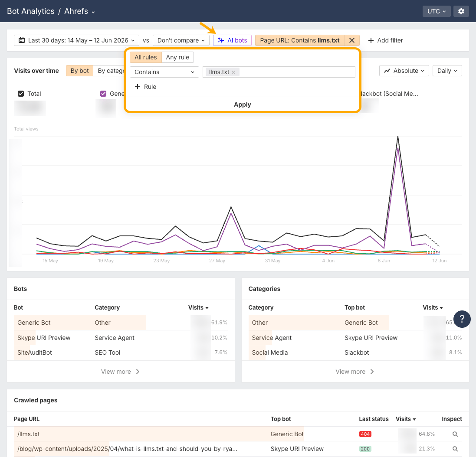This screenshot has height=457, width=476.
Task: Sort Categories table by Visits
Action: [433, 307]
